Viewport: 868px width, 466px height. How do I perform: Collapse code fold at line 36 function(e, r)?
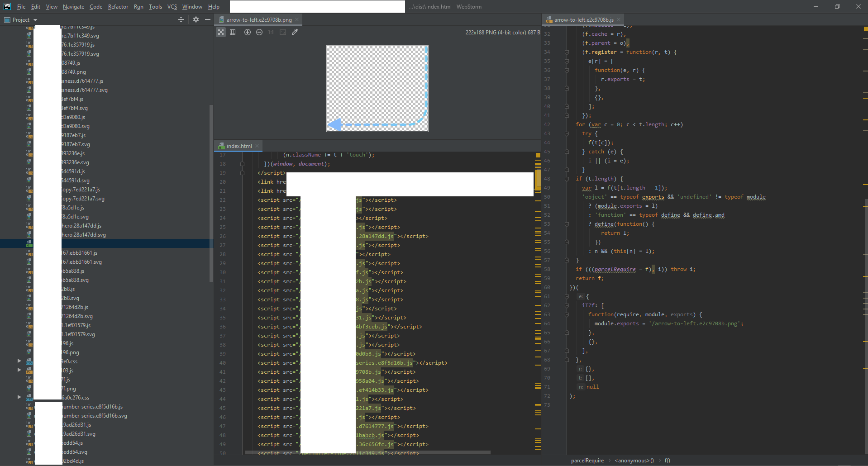tap(567, 70)
